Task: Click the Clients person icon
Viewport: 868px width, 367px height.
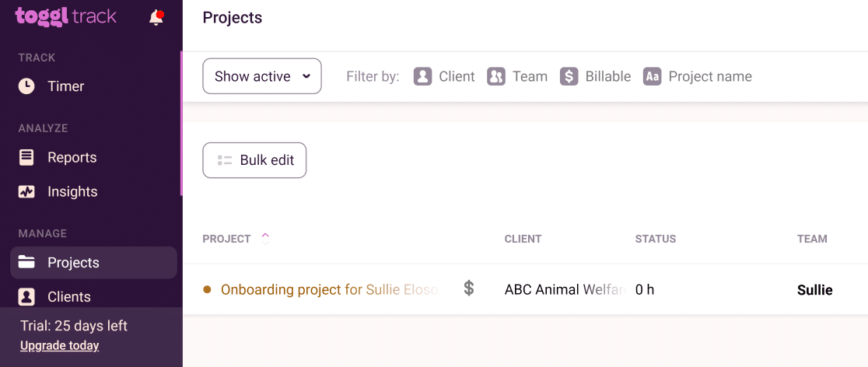Action: pos(26,297)
